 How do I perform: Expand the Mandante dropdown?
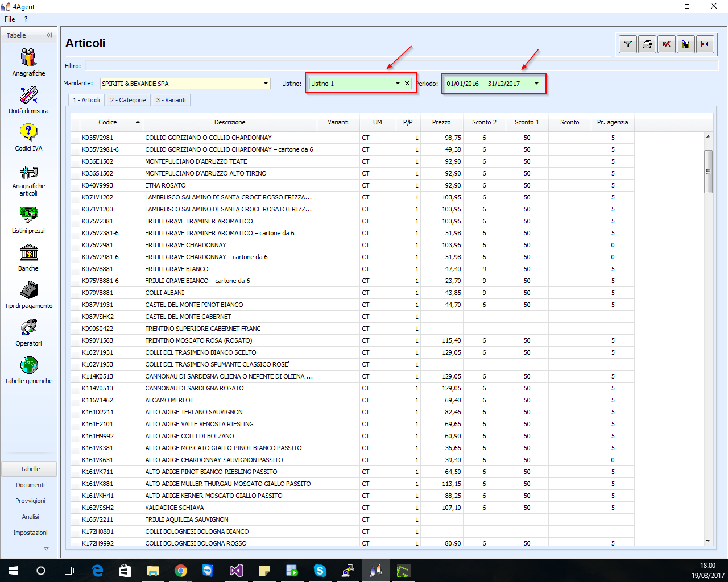pos(266,84)
